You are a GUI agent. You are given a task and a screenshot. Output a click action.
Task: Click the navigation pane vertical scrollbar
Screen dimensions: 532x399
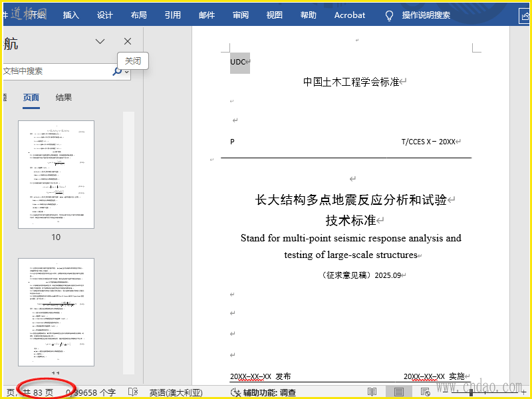pos(128,243)
